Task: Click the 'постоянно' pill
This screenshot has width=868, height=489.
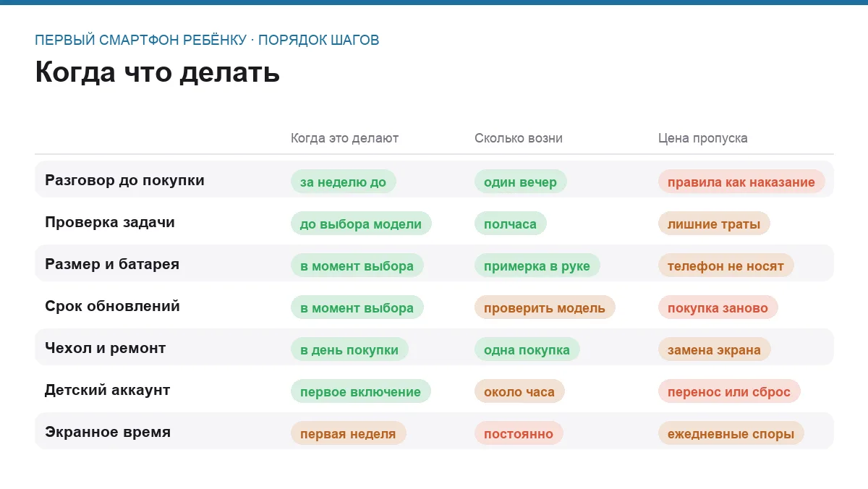Action: tap(519, 433)
